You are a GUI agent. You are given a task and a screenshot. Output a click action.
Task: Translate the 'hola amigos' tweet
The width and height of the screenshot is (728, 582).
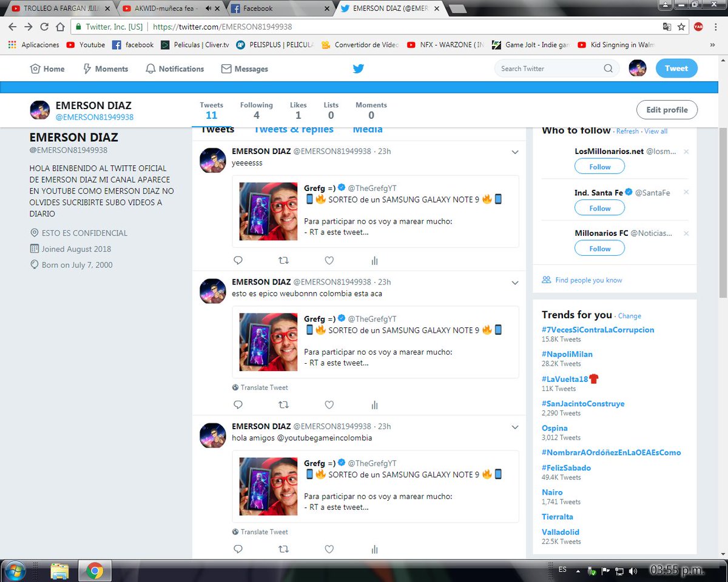coord(260,532)
